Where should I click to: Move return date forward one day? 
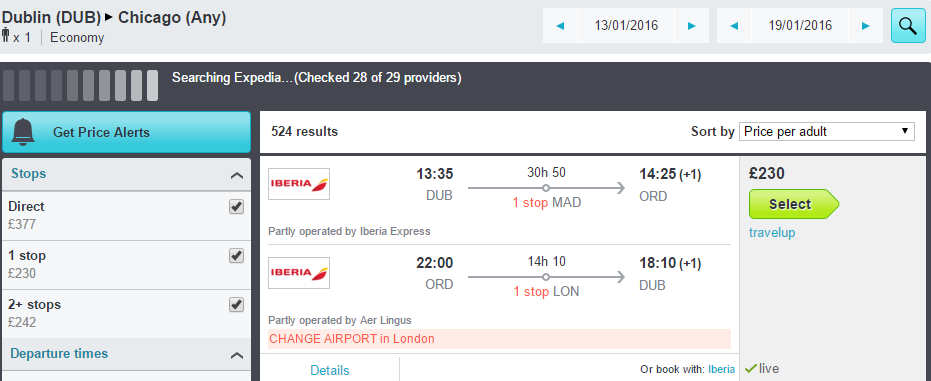[866, 26]
